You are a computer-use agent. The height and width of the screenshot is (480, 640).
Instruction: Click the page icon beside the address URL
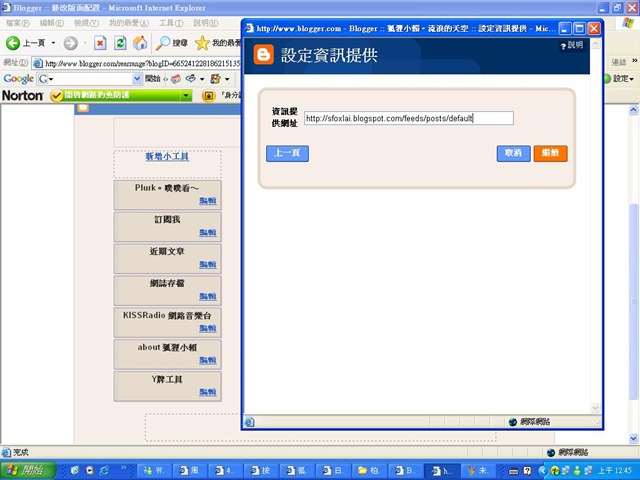tap(38, 63)
